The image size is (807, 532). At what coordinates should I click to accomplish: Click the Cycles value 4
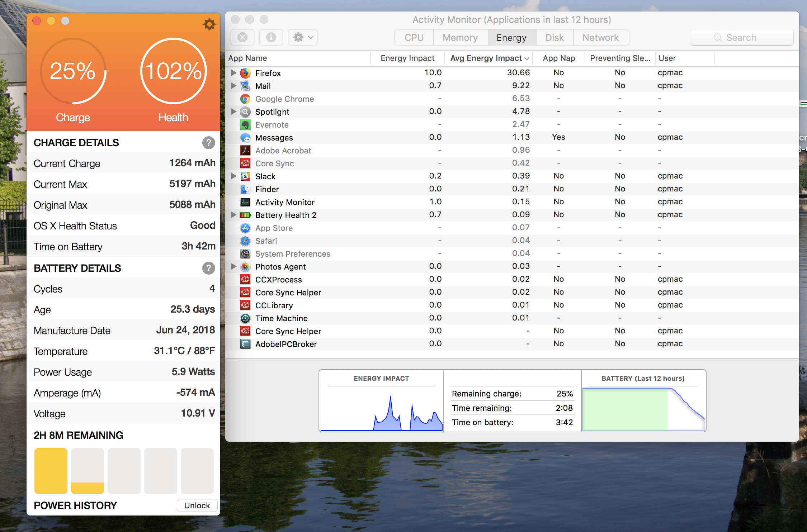pos(212,289)
